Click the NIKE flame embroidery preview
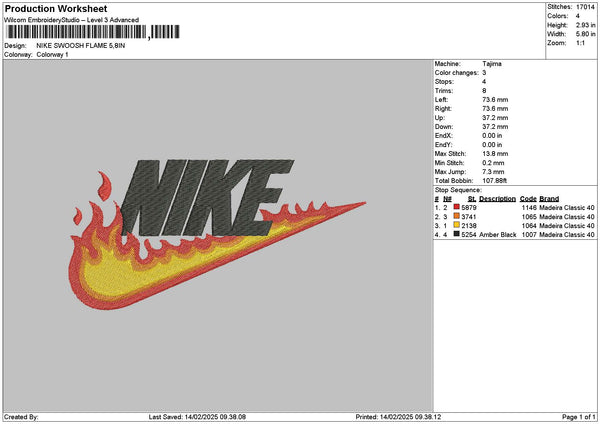Image resolution: width=600 pixels, height=424 pixels. [x=217, y=234]
